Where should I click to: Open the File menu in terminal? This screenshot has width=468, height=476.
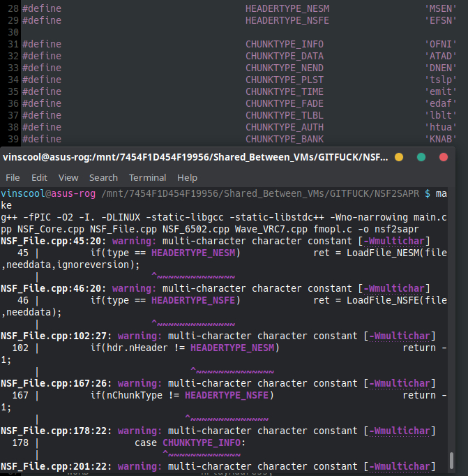click(x=13, y=177)
